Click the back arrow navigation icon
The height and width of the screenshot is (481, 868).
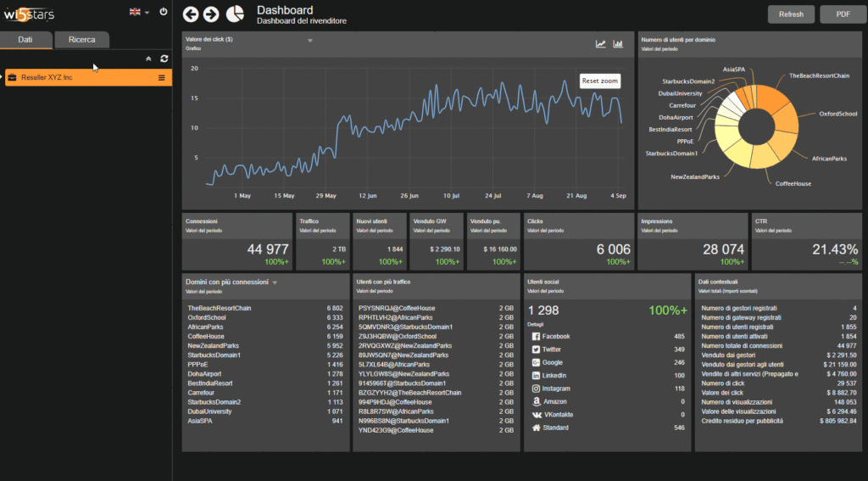(x=191, y=14)
